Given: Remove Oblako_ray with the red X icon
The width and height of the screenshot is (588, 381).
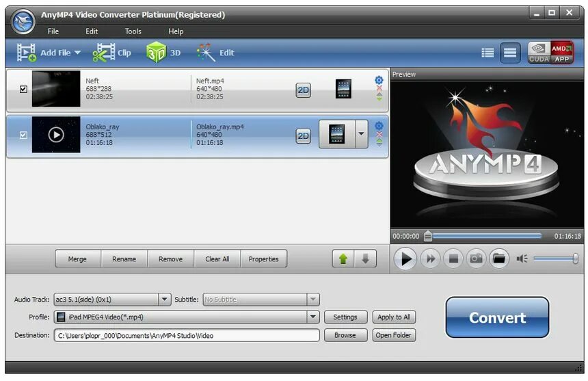Looking at the screenshot, I should [x=379, y=135].
